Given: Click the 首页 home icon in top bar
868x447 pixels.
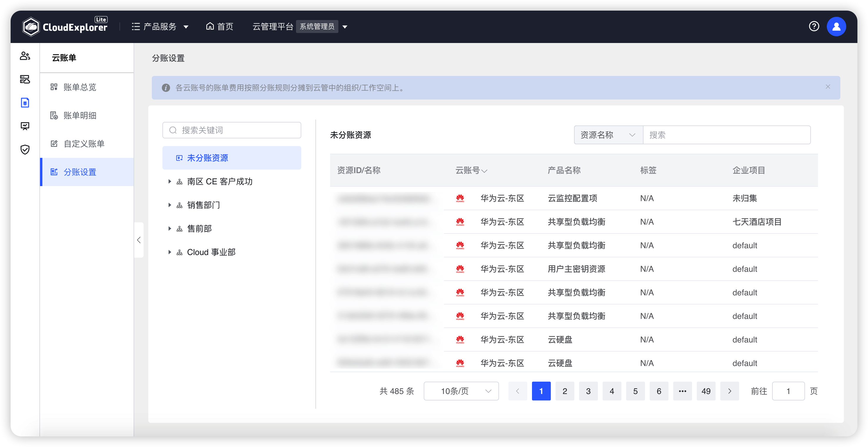Looking at the screenshot, I should [x=219, y=26].
